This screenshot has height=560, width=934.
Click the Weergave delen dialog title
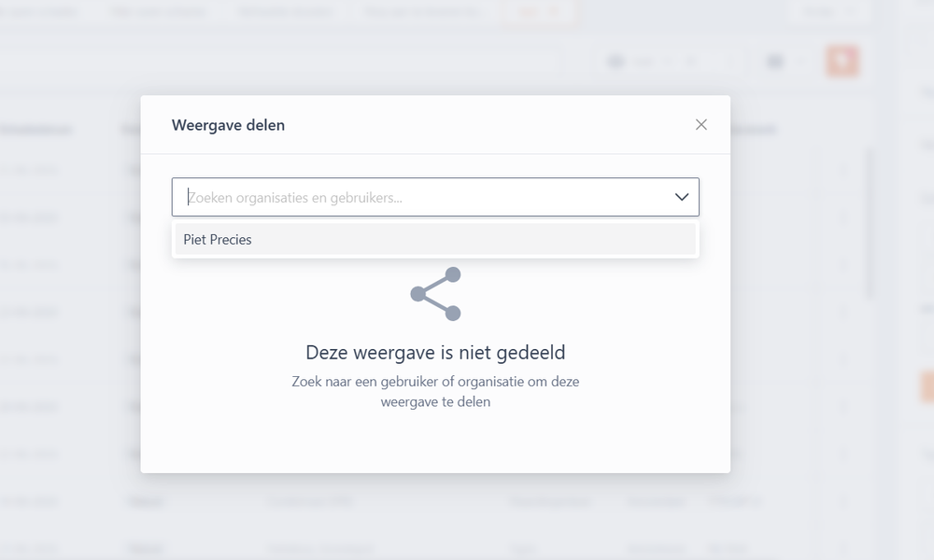[x=228, y=125]
